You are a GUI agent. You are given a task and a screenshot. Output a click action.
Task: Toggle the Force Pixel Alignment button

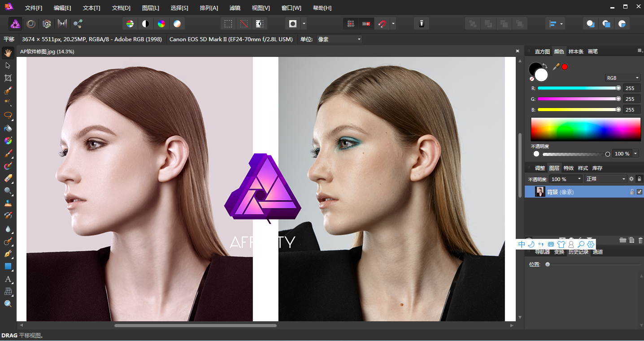(x=366, y=24)
